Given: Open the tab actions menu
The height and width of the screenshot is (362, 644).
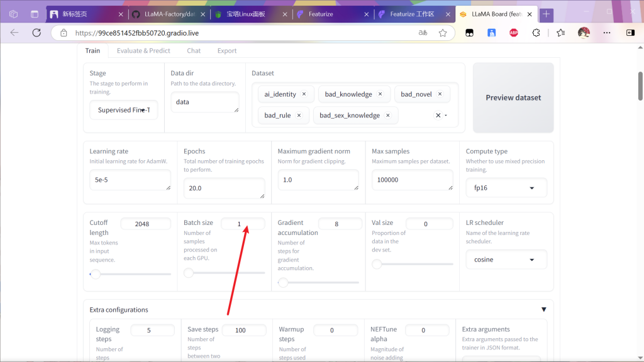Looking at the screenshot, I should (35, 14).
